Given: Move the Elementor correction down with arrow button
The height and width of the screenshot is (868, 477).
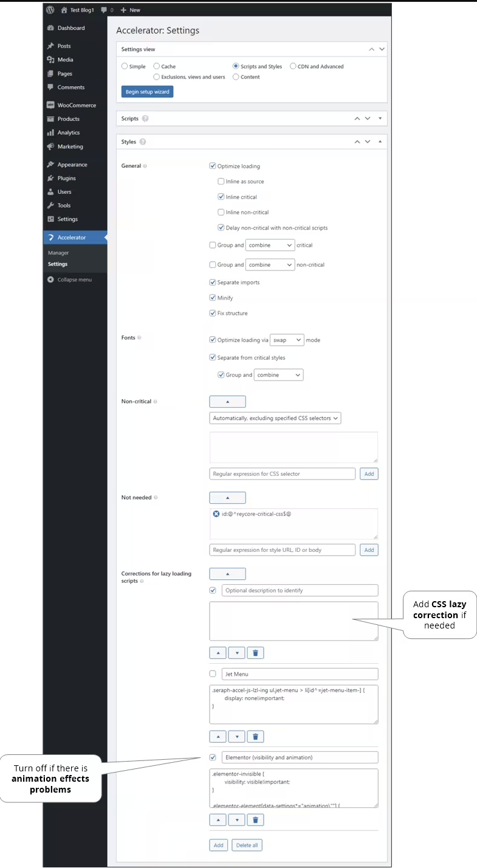Looking at the screenshot, I should coord(236,819).
